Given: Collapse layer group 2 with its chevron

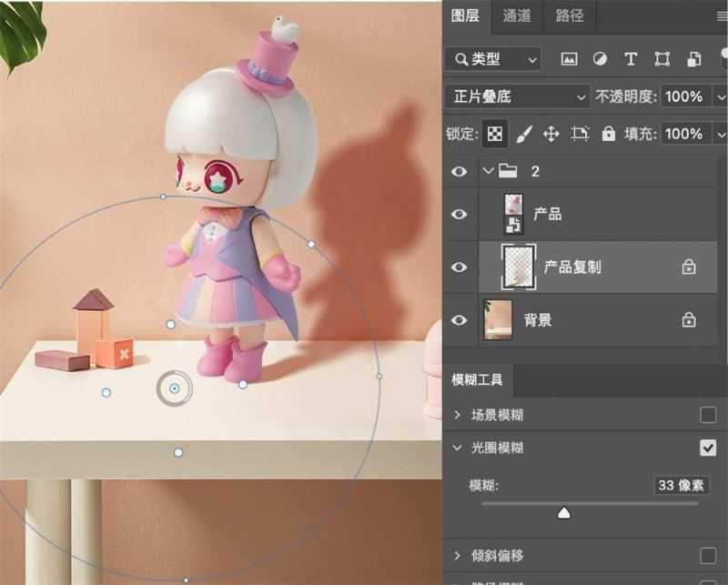Looking at the screenshot, I should tap(489, 170).
